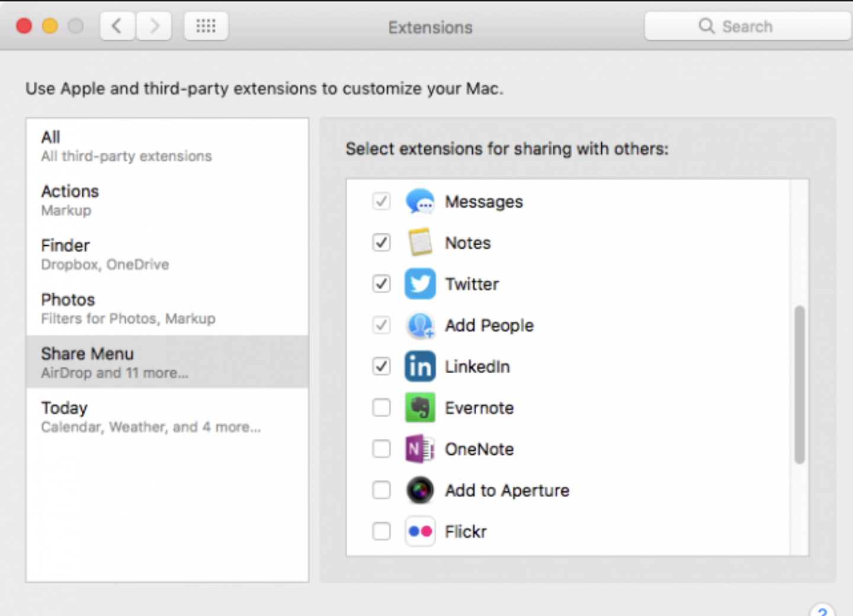Toggle the Add People checkbox

381,325
